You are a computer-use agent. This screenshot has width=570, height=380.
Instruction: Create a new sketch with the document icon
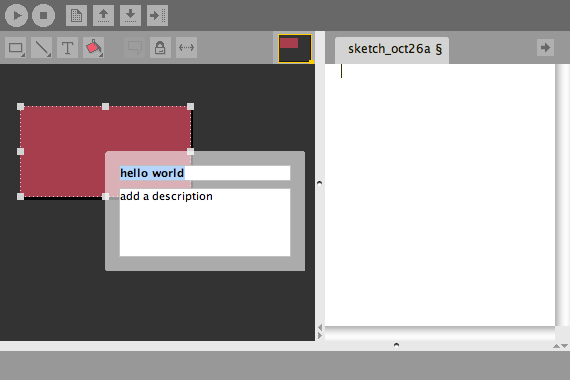76,15
